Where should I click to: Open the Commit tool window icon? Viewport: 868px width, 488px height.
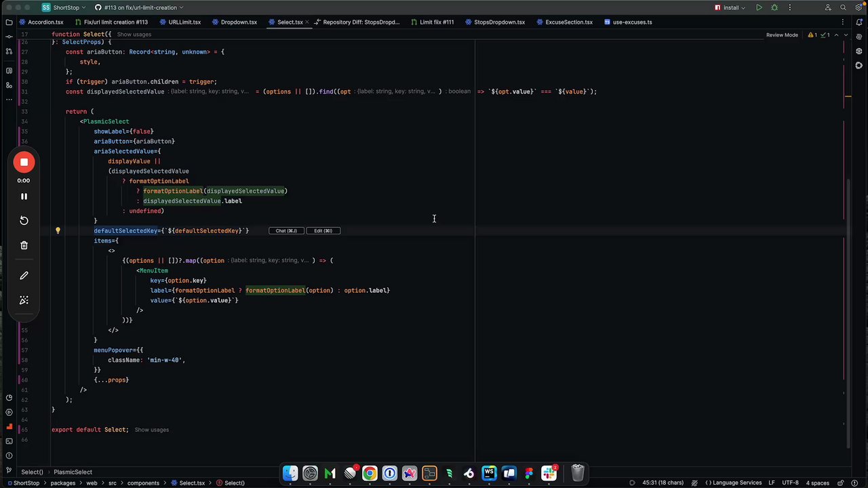[9, 37]
